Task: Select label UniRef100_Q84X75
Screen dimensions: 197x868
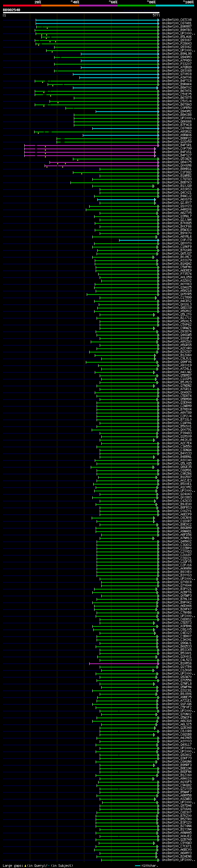Action: (177, 162)
